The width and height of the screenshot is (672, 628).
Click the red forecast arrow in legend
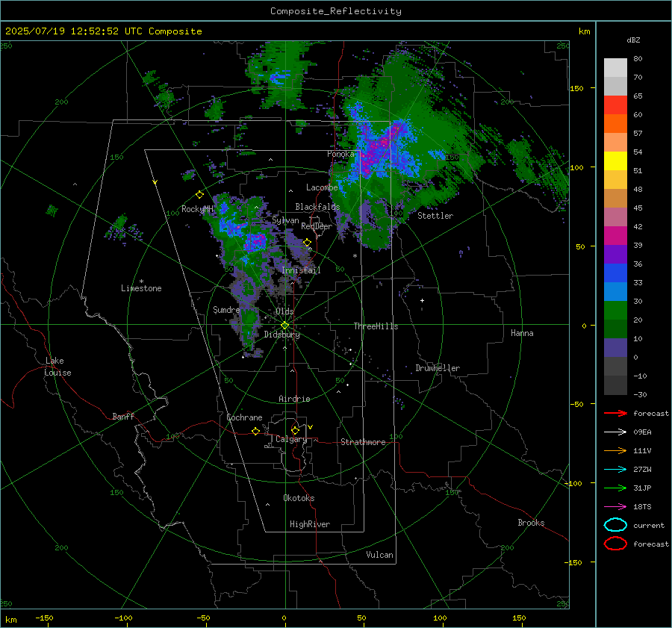pos(615,413)
